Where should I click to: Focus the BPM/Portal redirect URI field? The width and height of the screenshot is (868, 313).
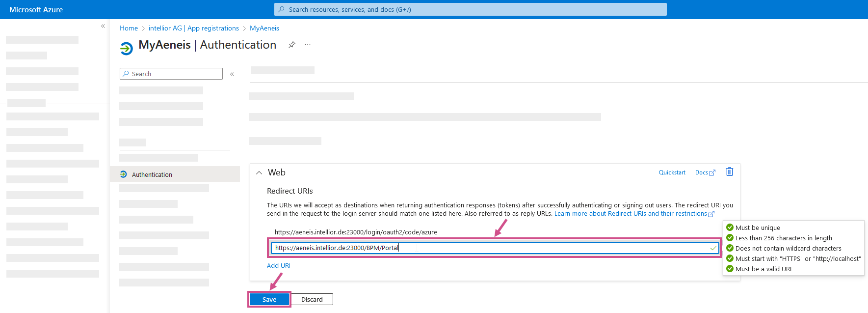coord(491,248)
